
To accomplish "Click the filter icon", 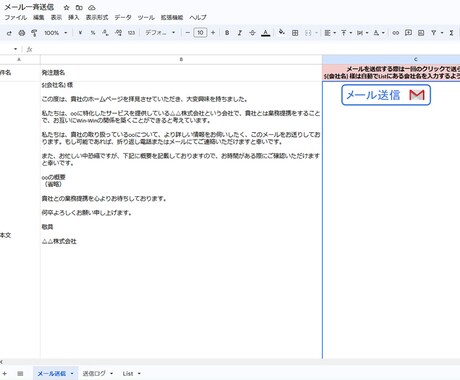I will click(434, 33).
